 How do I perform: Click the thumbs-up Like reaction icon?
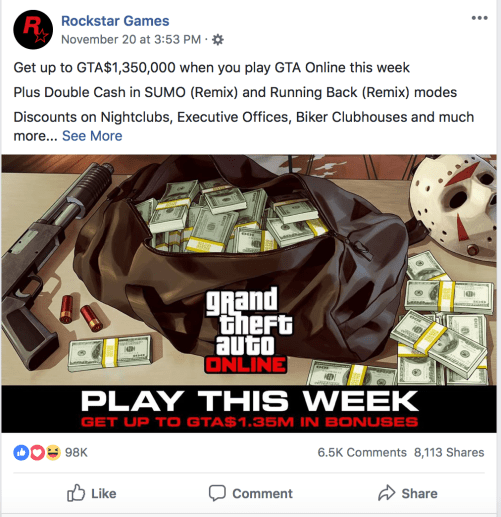[21, 453]
